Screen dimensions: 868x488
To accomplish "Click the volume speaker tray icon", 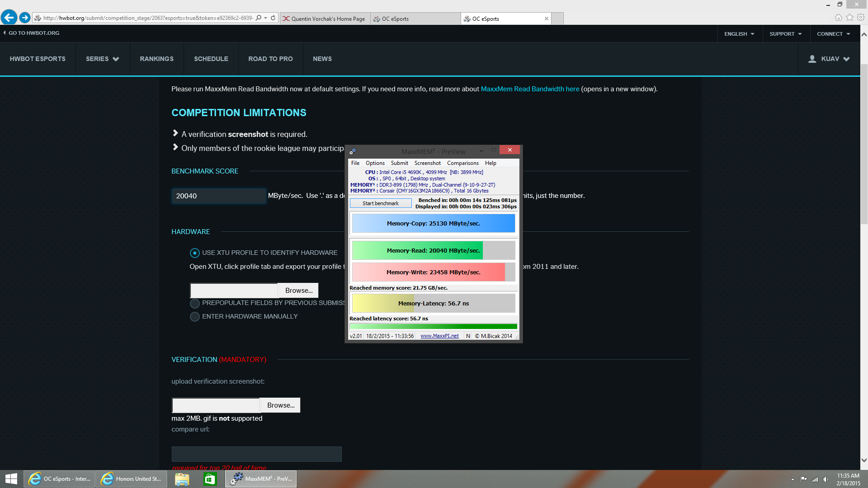I will 826,479.
